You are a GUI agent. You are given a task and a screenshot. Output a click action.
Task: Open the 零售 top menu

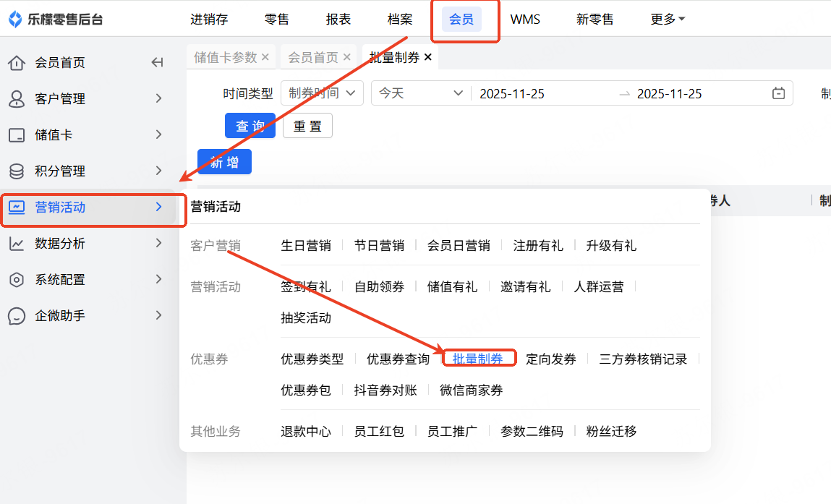(277, 19)
